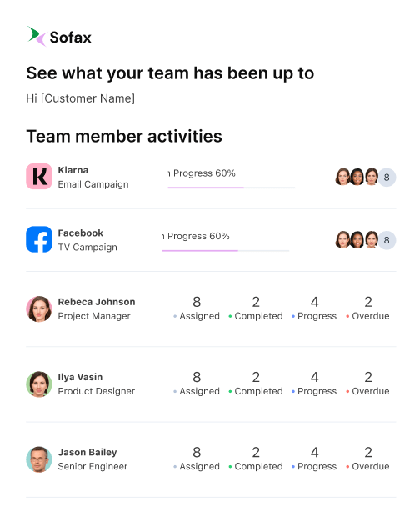Image resolution: width=420 pixels, height=522 pixels.
Task: Click the Klarna Email Campaign progress bar
Action: click(232, 188)
